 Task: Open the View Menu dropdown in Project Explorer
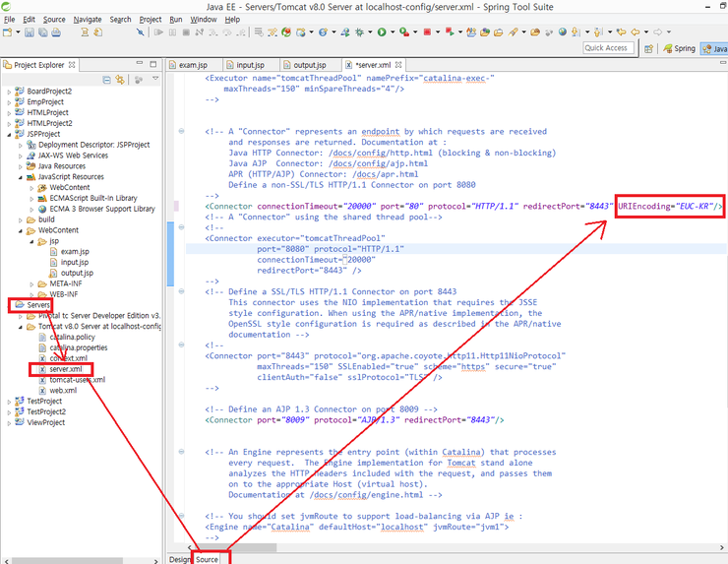coord(154,79)
